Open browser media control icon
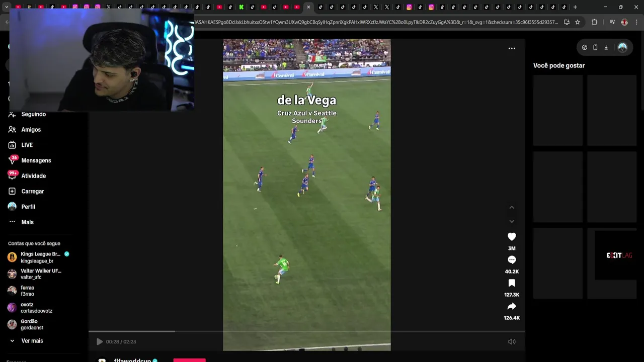 (x=612, y=22)
